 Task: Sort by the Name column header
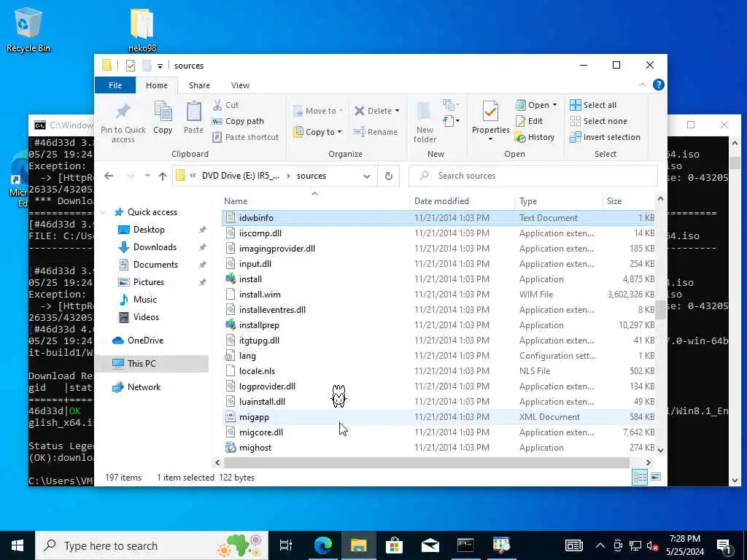(314, 201)
